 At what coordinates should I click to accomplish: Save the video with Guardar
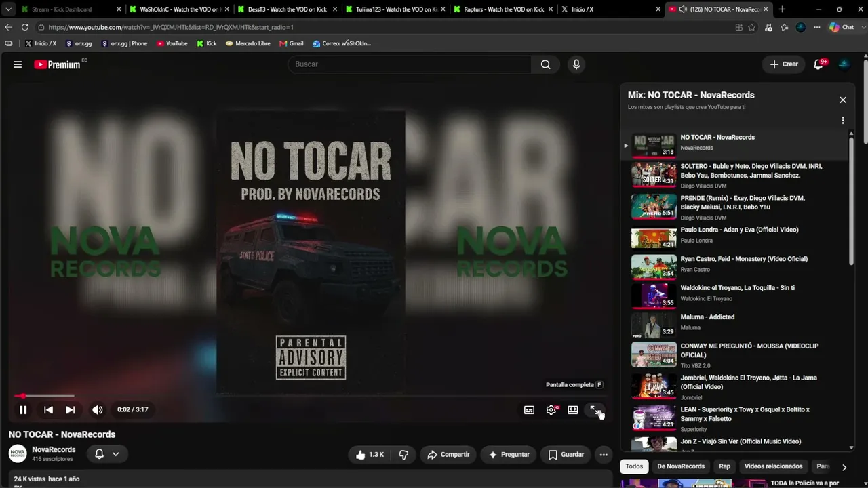(566, 455)
